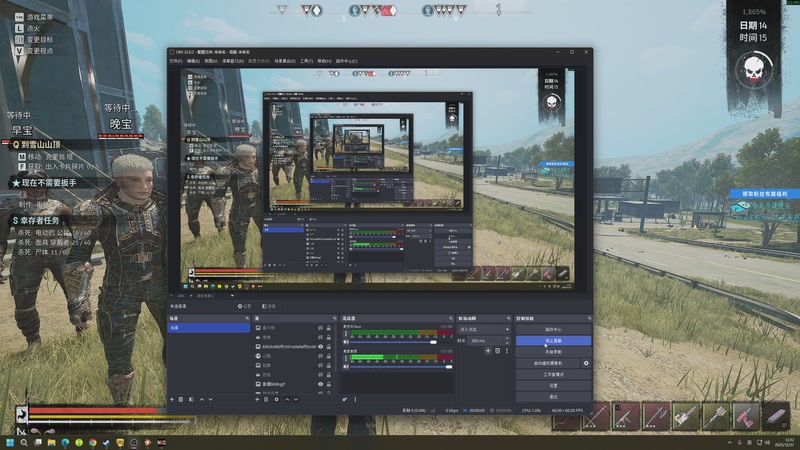Toggle visibility of second source row
This screenshot has width=800, height=450.
[x=320, y=337]
